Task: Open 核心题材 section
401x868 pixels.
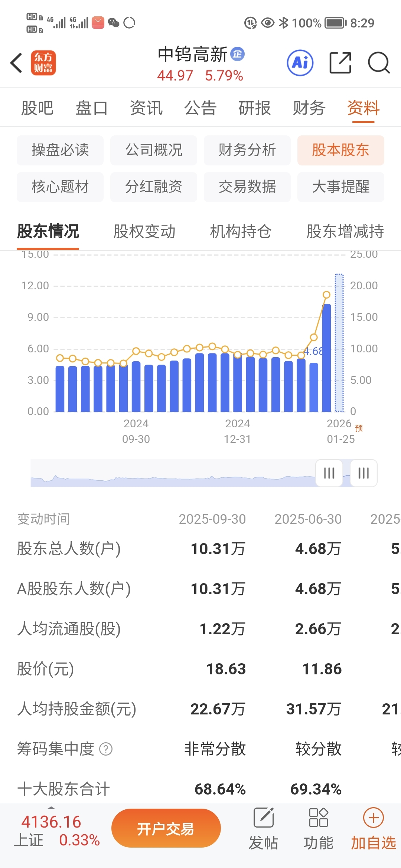Action: (x=60, y=187)
